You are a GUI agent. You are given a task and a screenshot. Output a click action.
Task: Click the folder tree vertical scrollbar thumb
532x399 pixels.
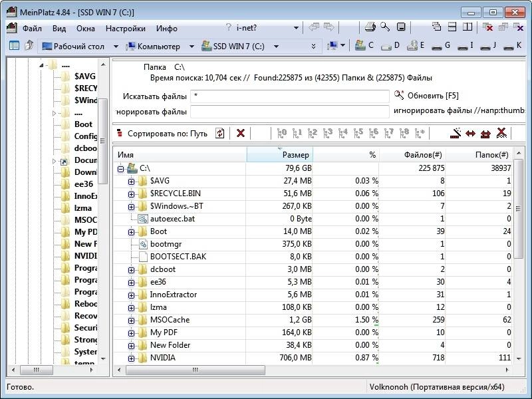(102, 141)
